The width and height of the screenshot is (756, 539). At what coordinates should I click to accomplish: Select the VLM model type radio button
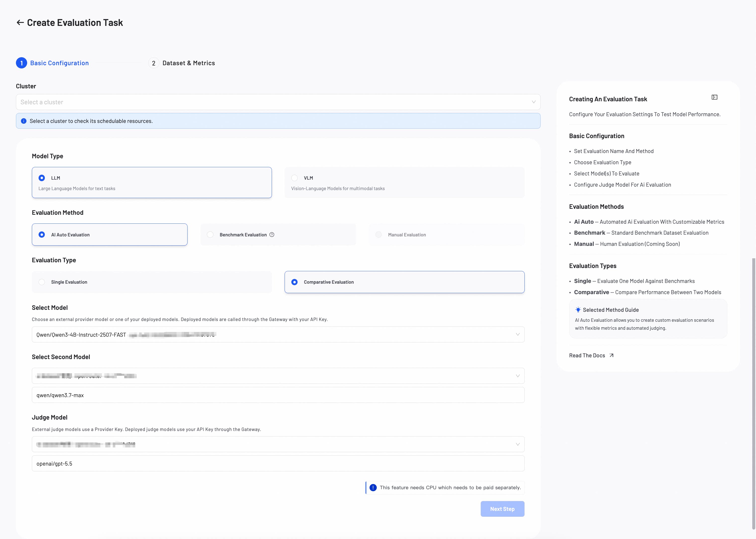295,178
